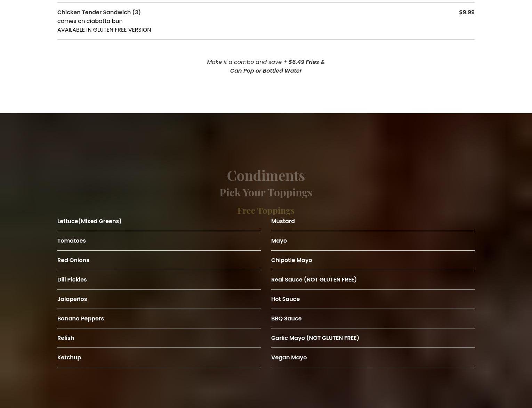This screenshot has height=408, width=532.
Task: Select the BBQ Sauce topping
Action: click(287, 319)
